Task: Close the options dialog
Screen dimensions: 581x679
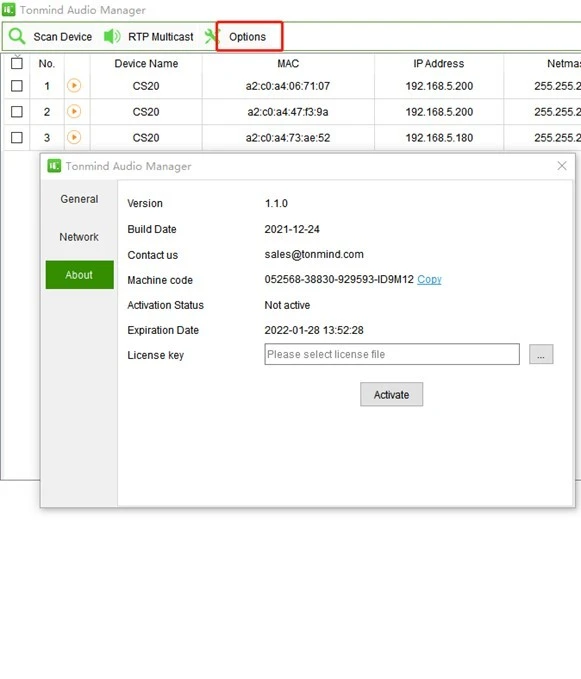Action: (562, 166)
